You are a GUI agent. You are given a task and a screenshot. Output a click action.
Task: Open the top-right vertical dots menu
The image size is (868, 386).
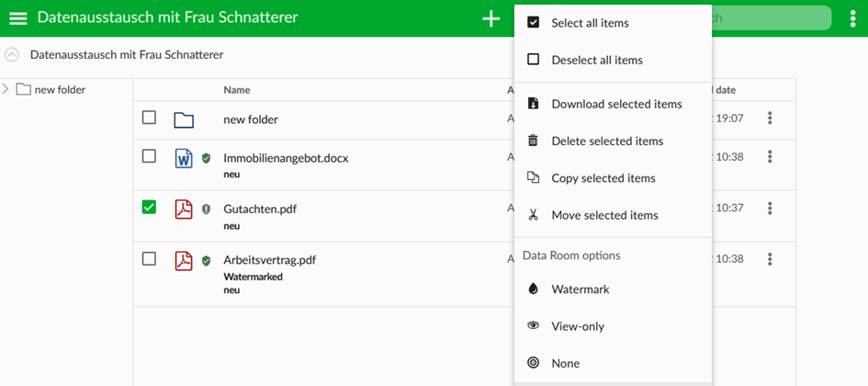coord(852,18)
